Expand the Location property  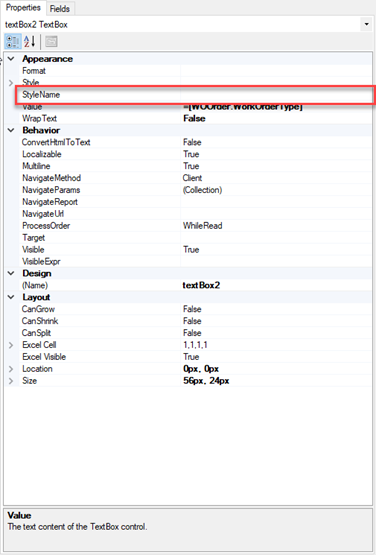point(11,369)
